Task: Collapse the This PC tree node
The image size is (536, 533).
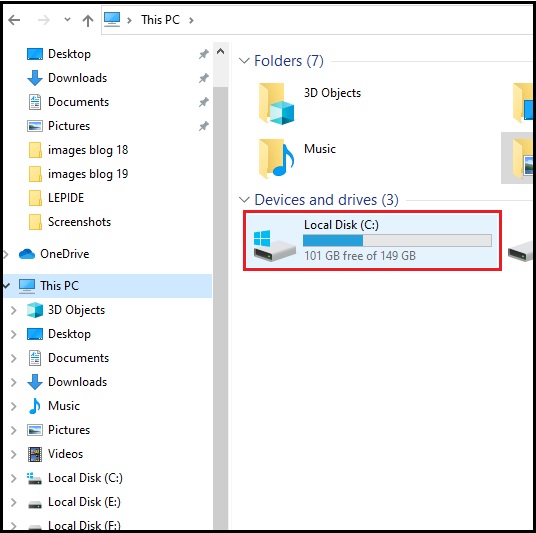Action: pyautogui.click(x=6, y=285)
